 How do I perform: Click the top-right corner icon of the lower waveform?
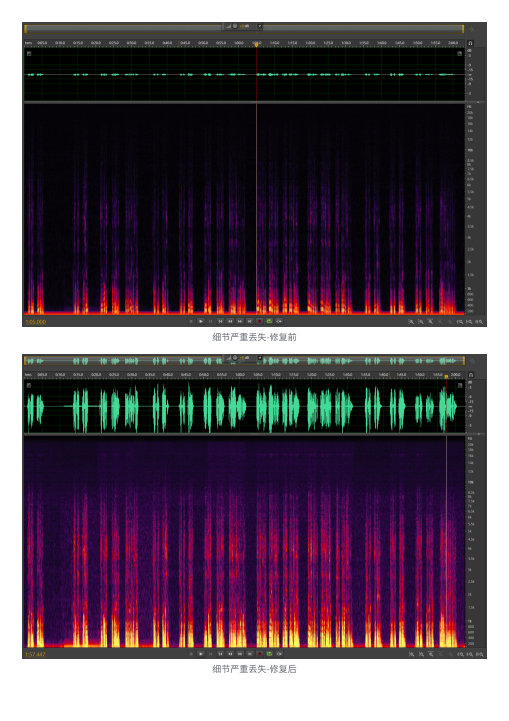[x=460, y=385]
